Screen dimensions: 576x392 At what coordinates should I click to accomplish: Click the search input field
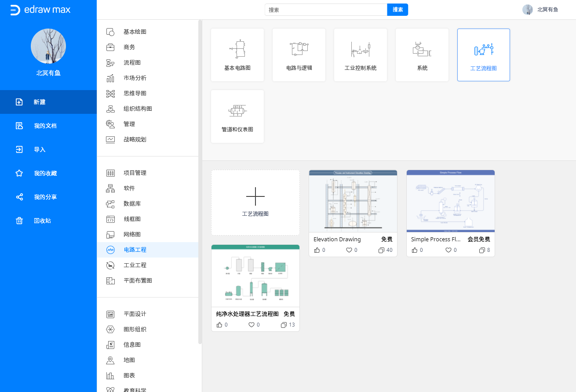tap(325, 10)
